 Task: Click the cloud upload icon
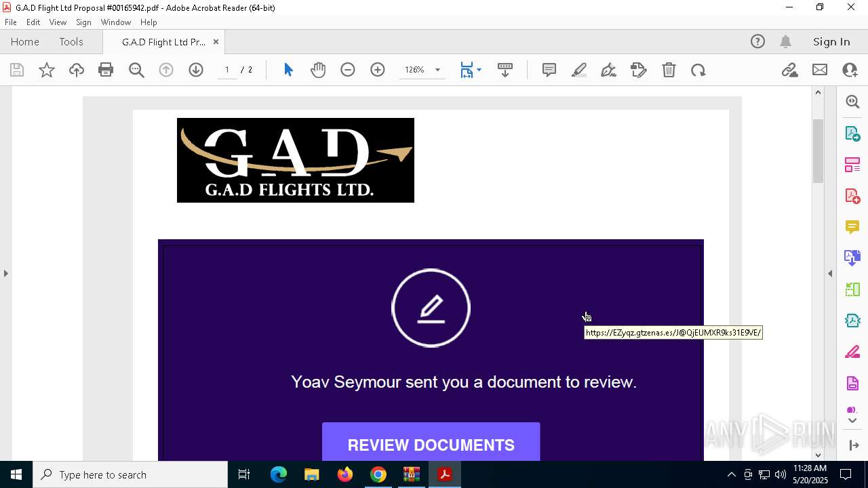pos(77,70)
